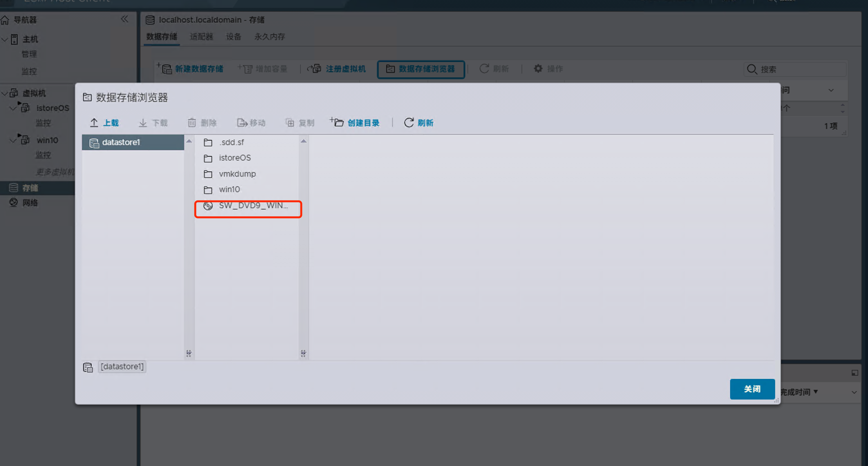Select the SW_DVD9_WIN ISO disc icon

pos(208,206)
